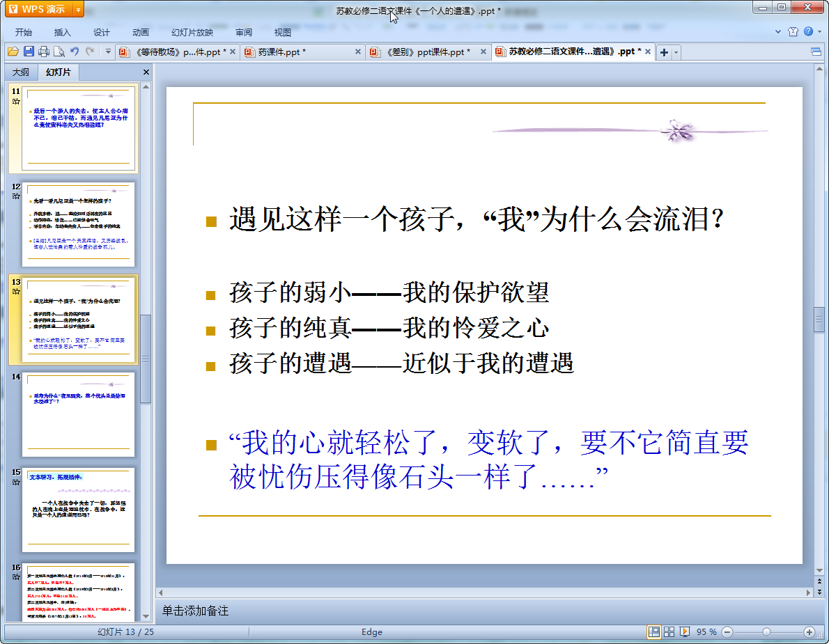
Task: Click the slide area vertical scrollbar thumb
Action: (x=819, y=320)
